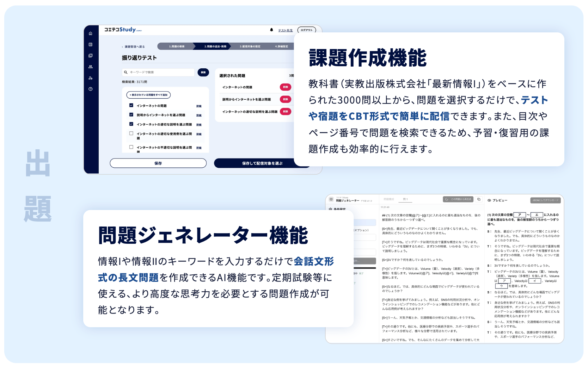Click the eye icon beside プレビュー
Image resolution: width=588 pixels, height=366 pixels.
[x=489, y=200]
